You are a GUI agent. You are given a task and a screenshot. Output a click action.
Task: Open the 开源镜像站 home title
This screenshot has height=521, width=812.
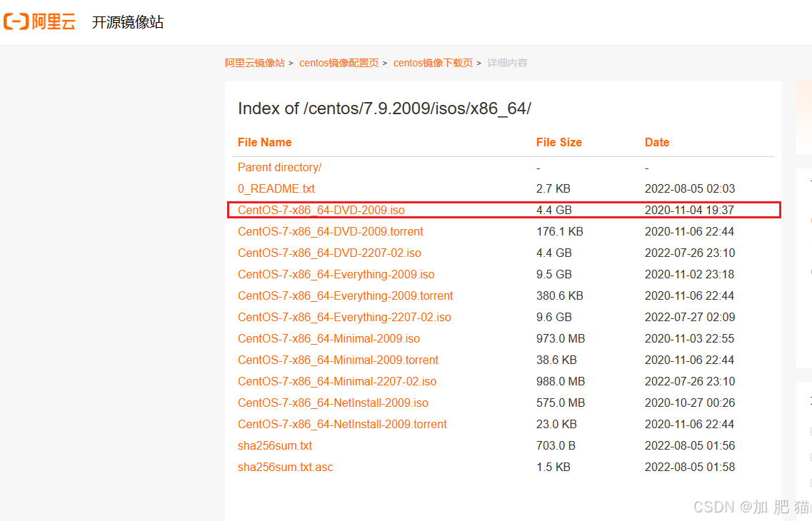[x=127, y=22]
